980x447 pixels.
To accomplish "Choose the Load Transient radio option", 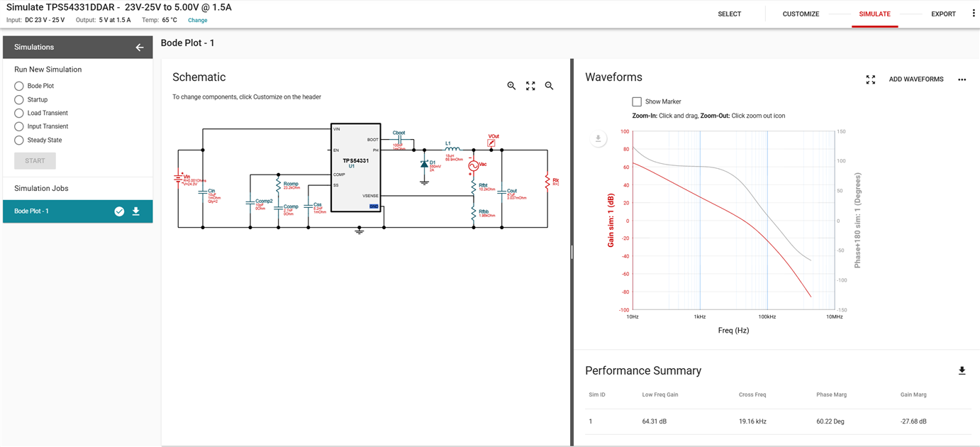I will 19,114.
